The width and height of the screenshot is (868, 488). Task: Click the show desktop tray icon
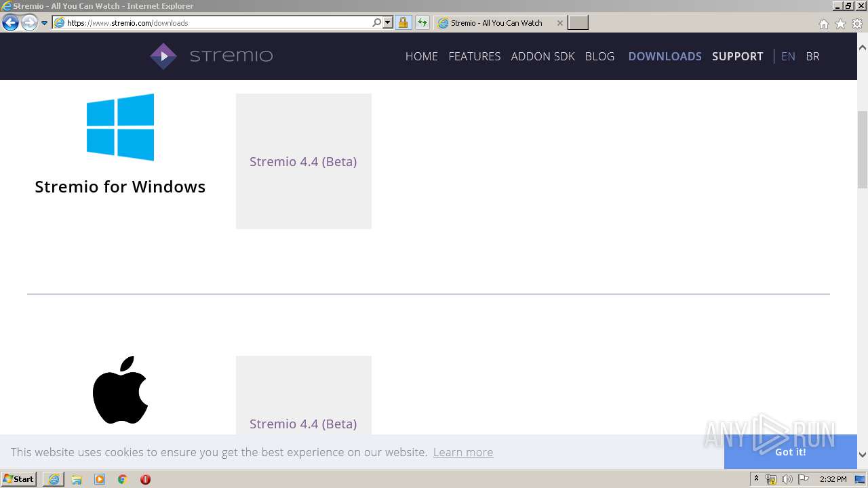[x=861, y=479]
